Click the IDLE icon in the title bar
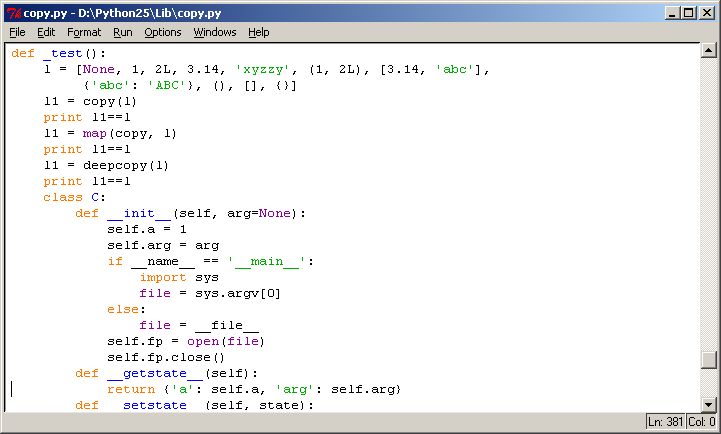Image resolution: width=721 pixels, height=434 pixels. tap(14, 13)
